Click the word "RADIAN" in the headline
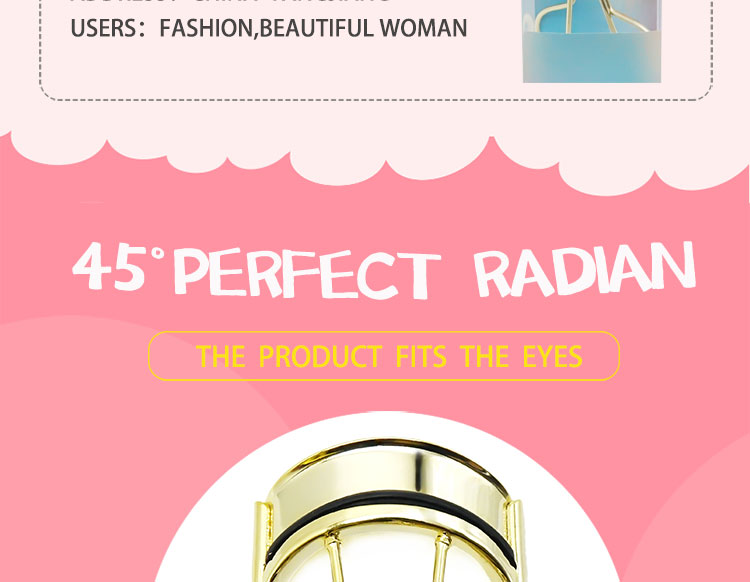This screenshot has width=750, height=582. [x=584, y=269]
